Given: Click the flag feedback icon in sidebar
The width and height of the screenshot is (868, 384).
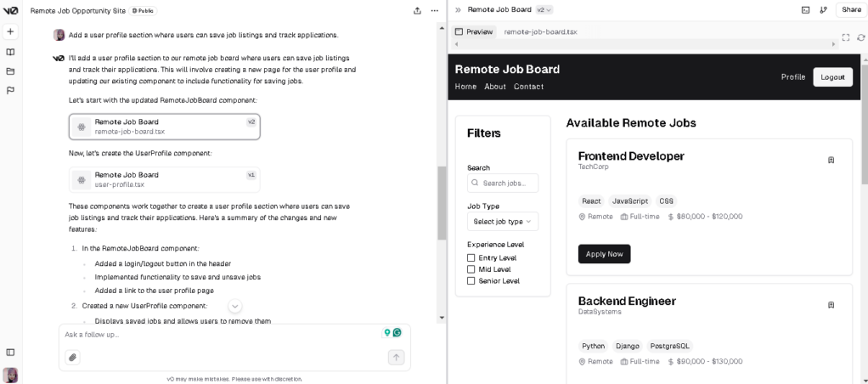Looking at the screenshot, I should [10, 90].
